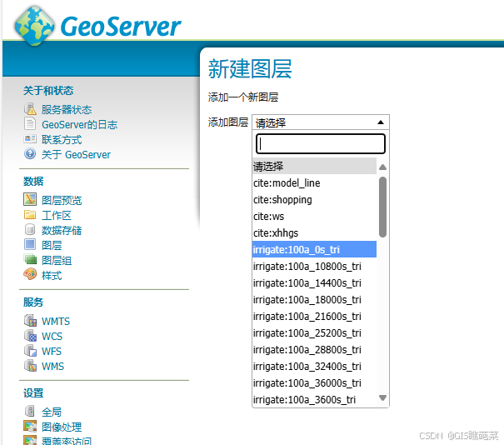
Task: Select irrigate:100a_36000s_tri option
Action: click(x=314, y=383)
